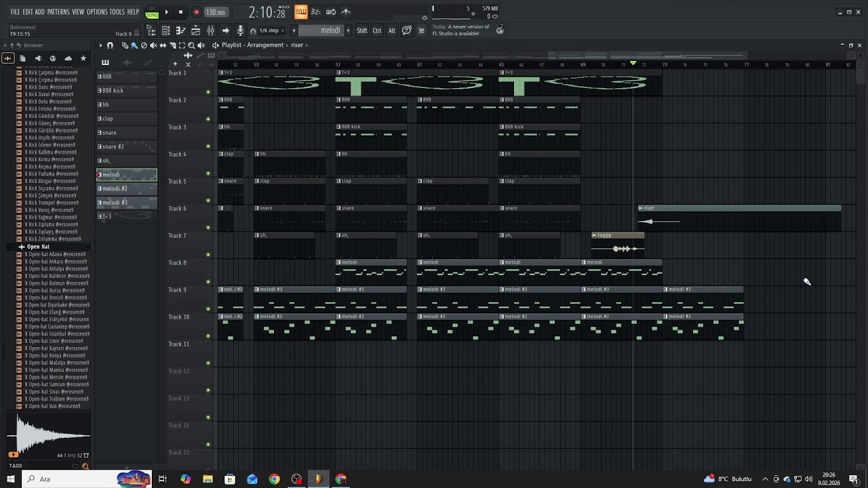This screenshot has width=868, height=488.
Task: Click the Stop button
Action: click(x=180, y=12)
